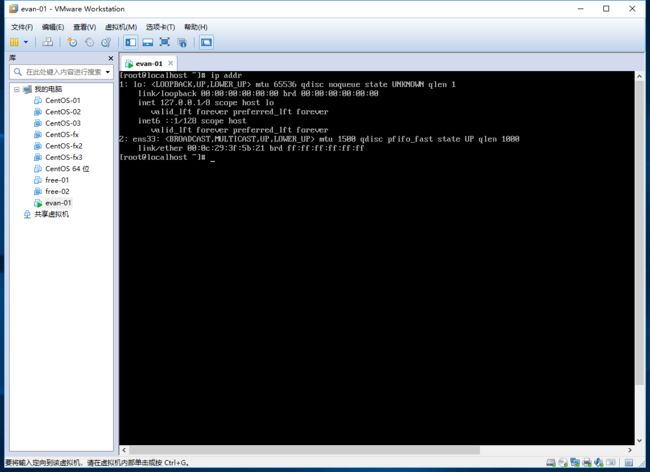
Task: Collapse the 我的电脑 tree node
Action: coord(17,89)
